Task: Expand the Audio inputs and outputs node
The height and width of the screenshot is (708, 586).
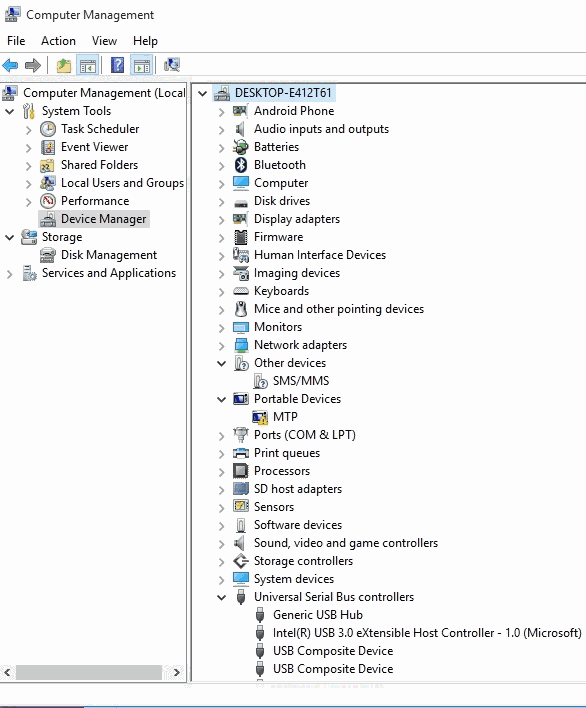Action: click(x=221, y=130)
